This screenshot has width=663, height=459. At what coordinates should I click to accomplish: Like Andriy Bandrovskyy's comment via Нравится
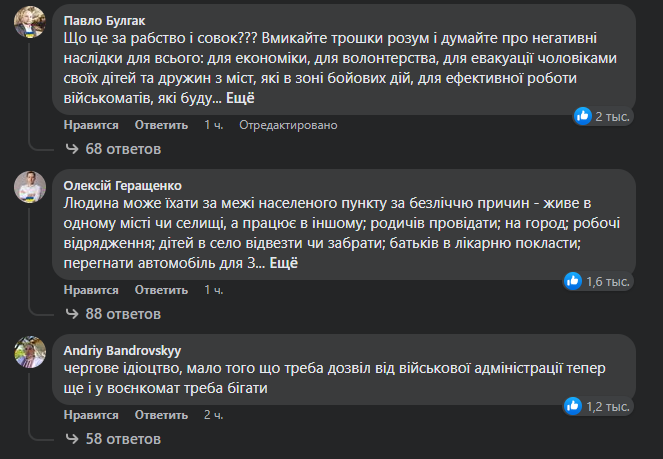click(91, 414)
